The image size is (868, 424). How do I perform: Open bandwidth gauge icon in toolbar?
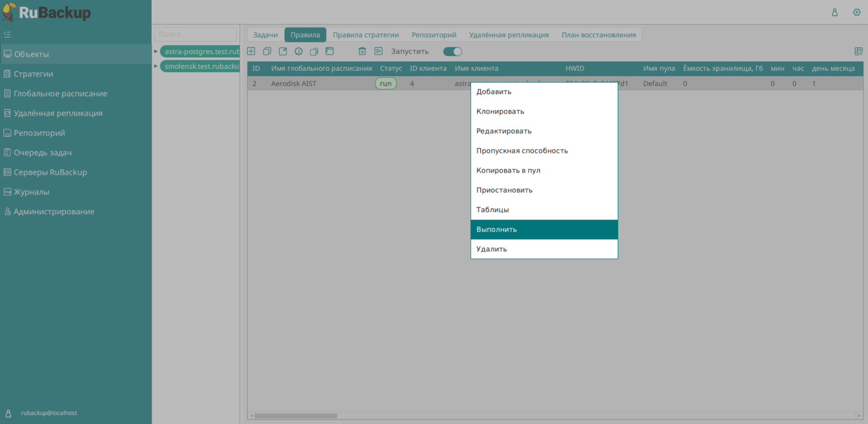tap(298, 52)
